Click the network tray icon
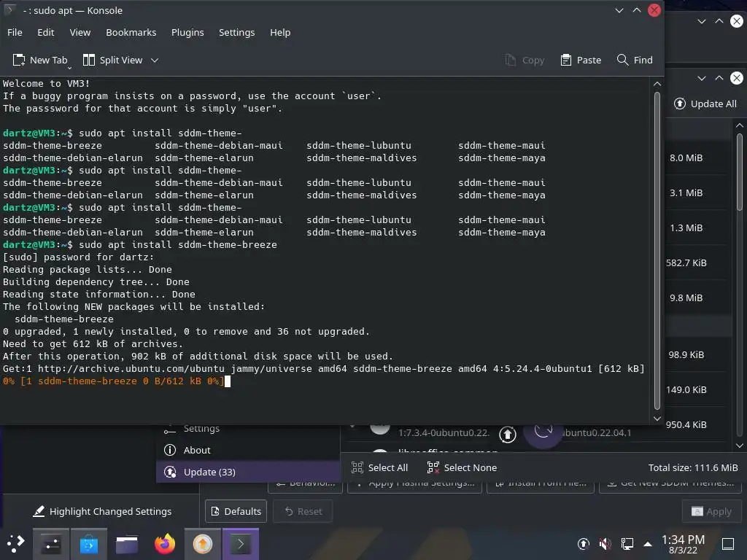Image resolution: width=747 pixels, height=560 pixels. tap(627, 544)
